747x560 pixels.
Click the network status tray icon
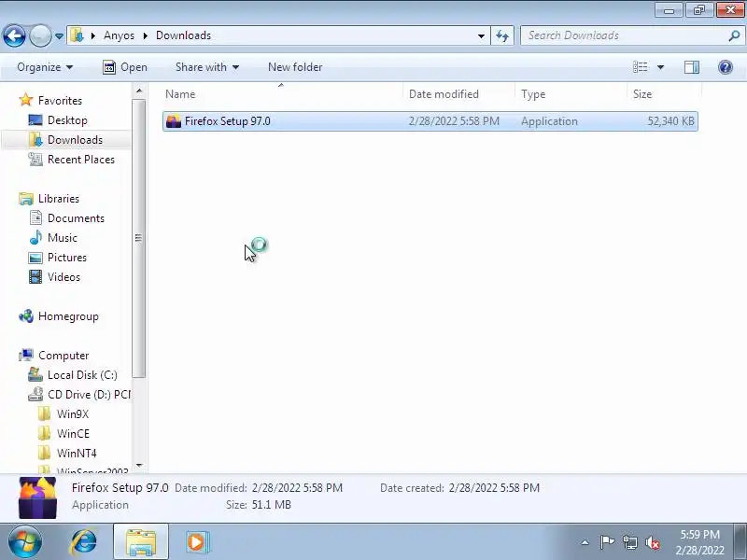tap(630, 542)
